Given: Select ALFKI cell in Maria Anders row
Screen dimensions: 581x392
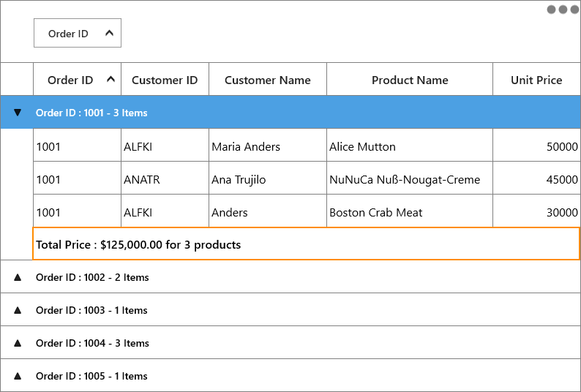Looking at the screenshot, I should click(x=165, y=145).
